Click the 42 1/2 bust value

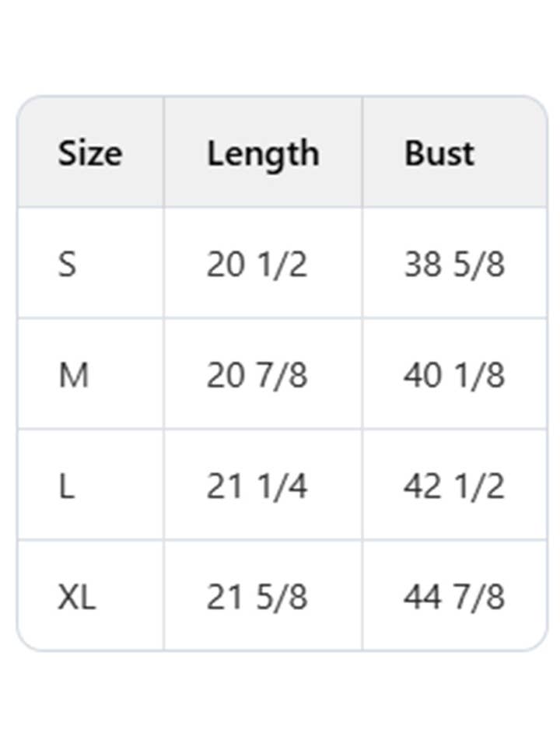[x=454, y=487]
